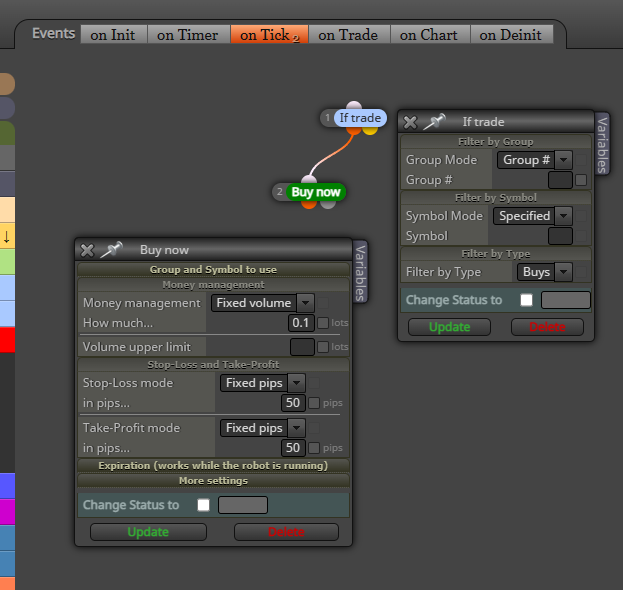Click the orange output connector of If trade
The height and width of the screenshot is (590, 623).
coord(354,130)
